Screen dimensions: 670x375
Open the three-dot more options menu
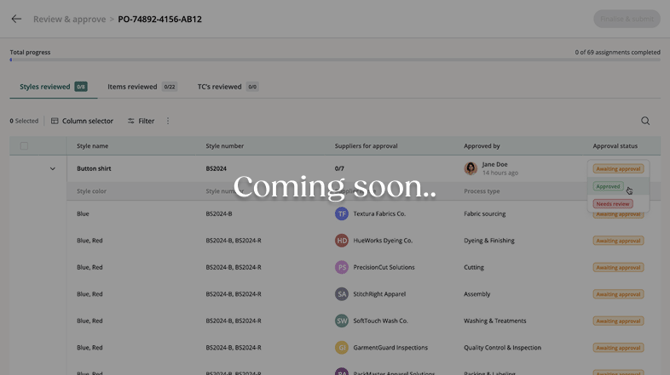168,121
